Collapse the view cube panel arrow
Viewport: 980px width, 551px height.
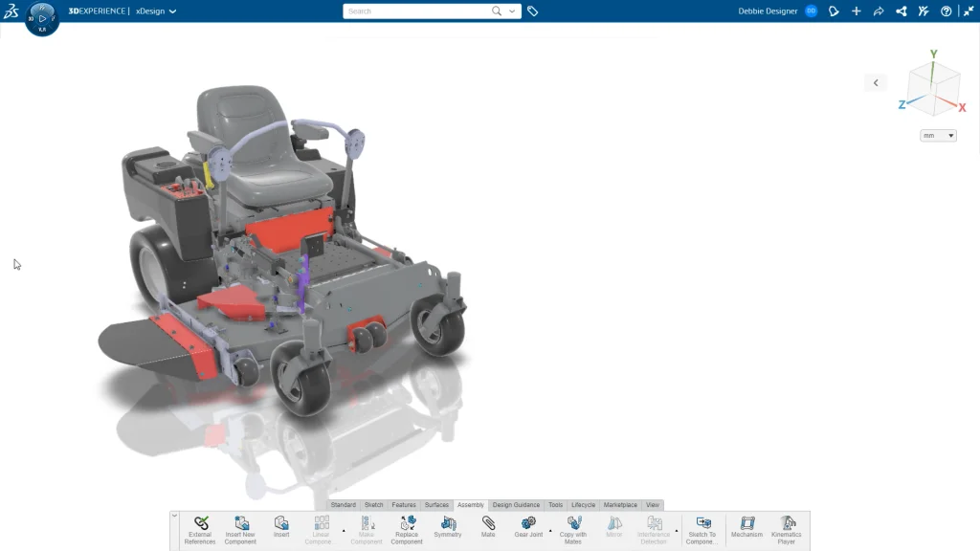pyautogui.click(x=876, y=82)
